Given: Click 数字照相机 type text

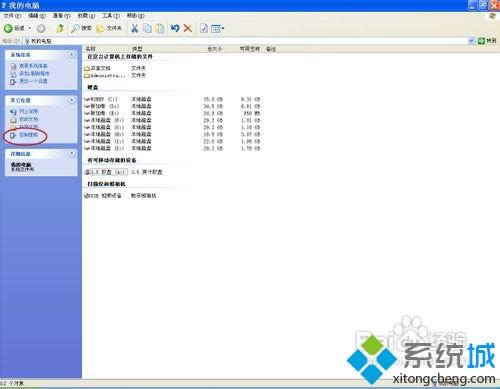Looking at the screenshot, I should tap(144, 196).
